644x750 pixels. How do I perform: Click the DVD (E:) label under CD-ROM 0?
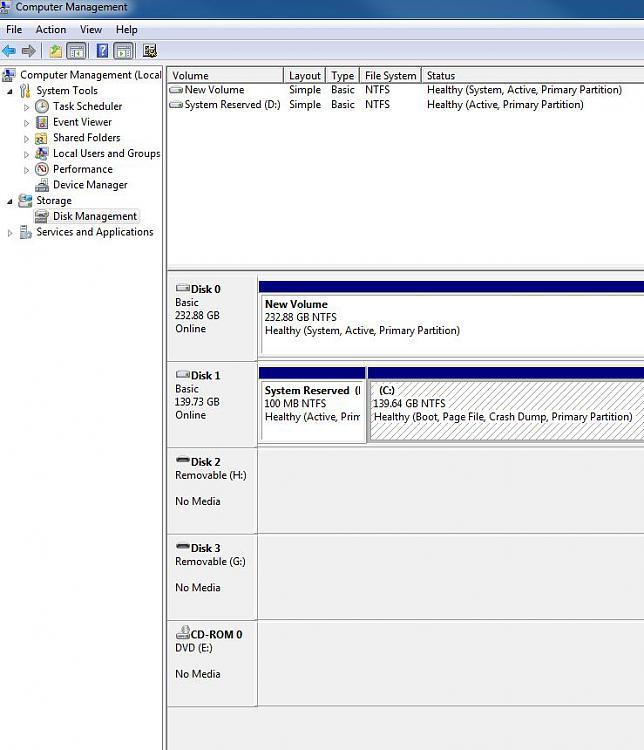tap(194, 648)
